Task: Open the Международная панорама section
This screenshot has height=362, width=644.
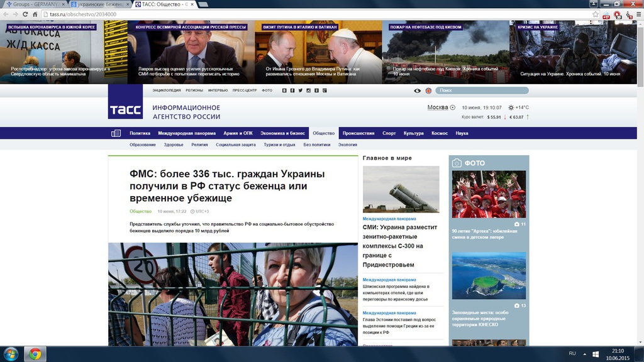Action: coord(187,133)
